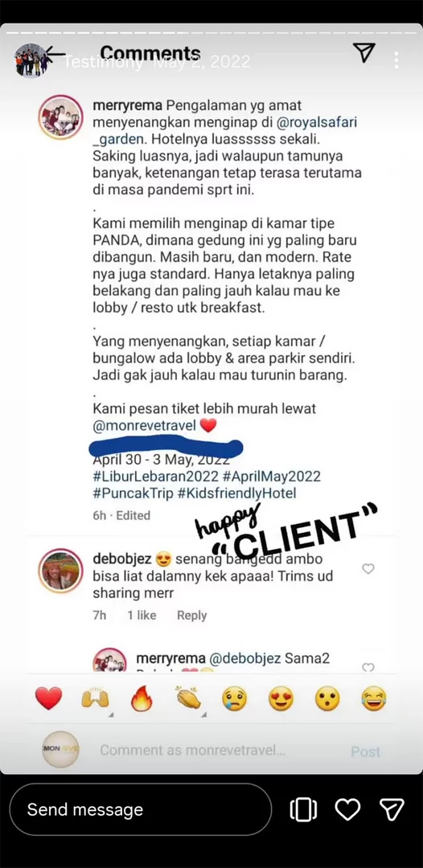Send the laughing tears emoji reaction
This screenshot has width=423, height=868.
tap(374, 698)
